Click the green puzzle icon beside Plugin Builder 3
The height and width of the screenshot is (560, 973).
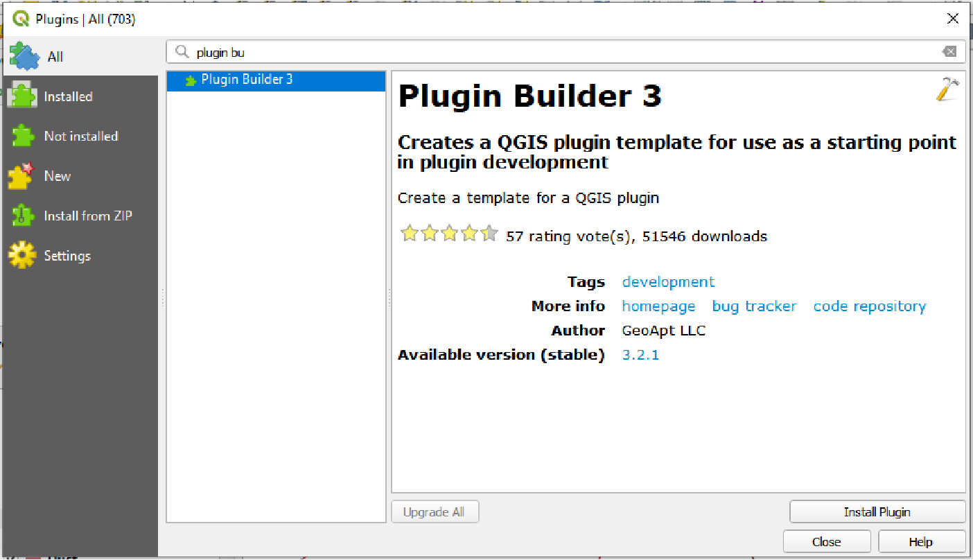[191, 80]
